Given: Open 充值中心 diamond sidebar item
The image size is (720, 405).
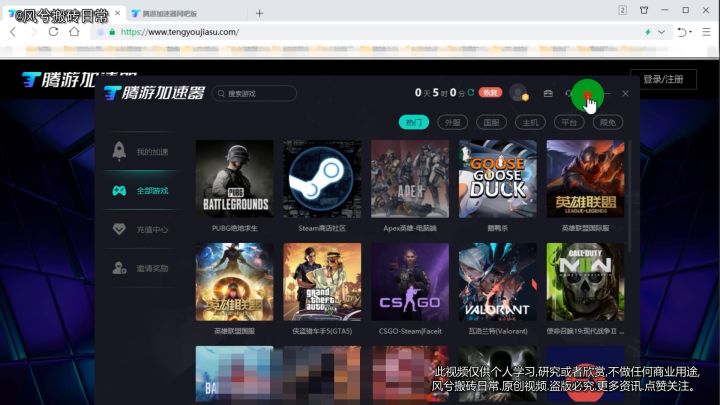Looking at the screenshot, I should point(140,229).
